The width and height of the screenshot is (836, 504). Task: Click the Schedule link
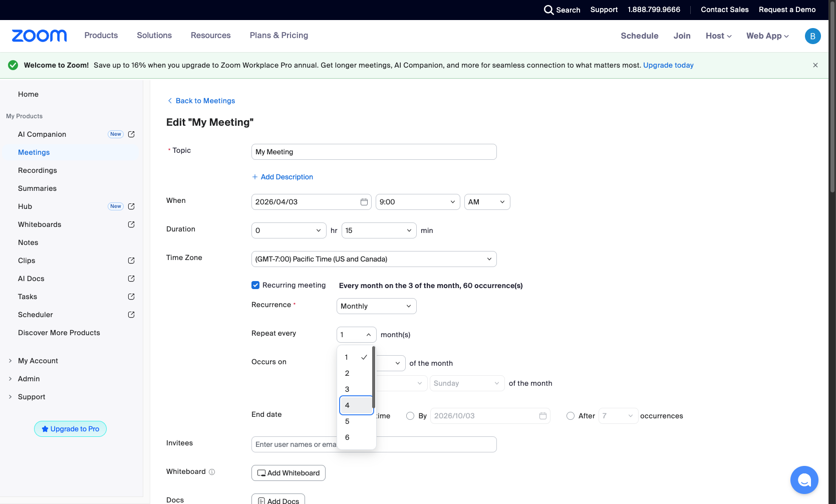640,36
